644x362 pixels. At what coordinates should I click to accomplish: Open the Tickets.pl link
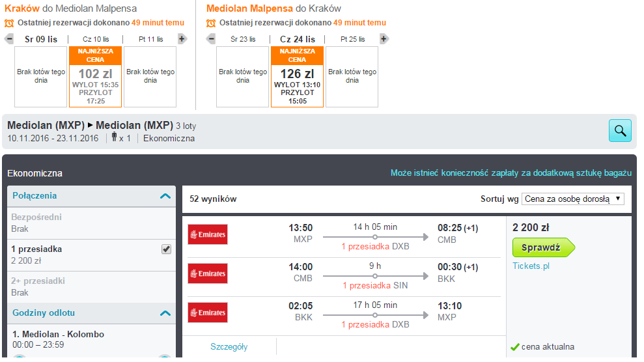(x=531, y=266)
